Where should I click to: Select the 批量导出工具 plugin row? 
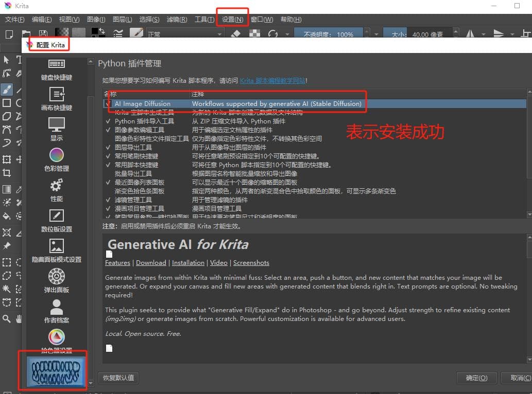314,173
